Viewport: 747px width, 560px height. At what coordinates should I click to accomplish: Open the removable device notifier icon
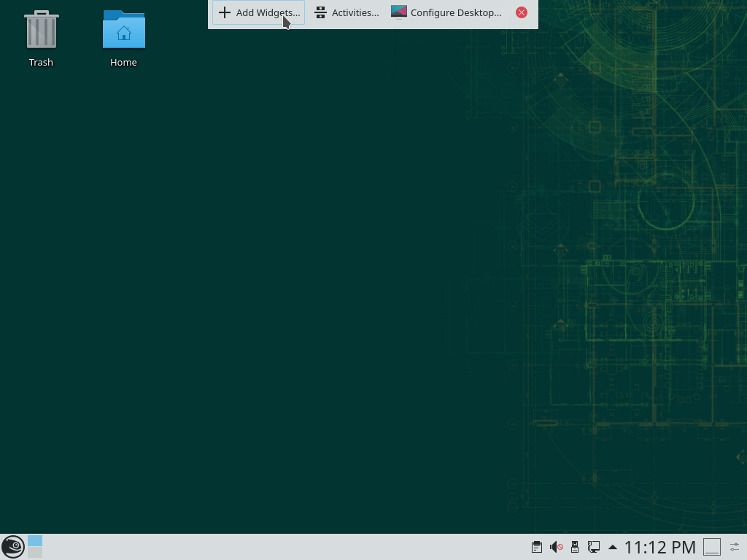click(574, 547)
